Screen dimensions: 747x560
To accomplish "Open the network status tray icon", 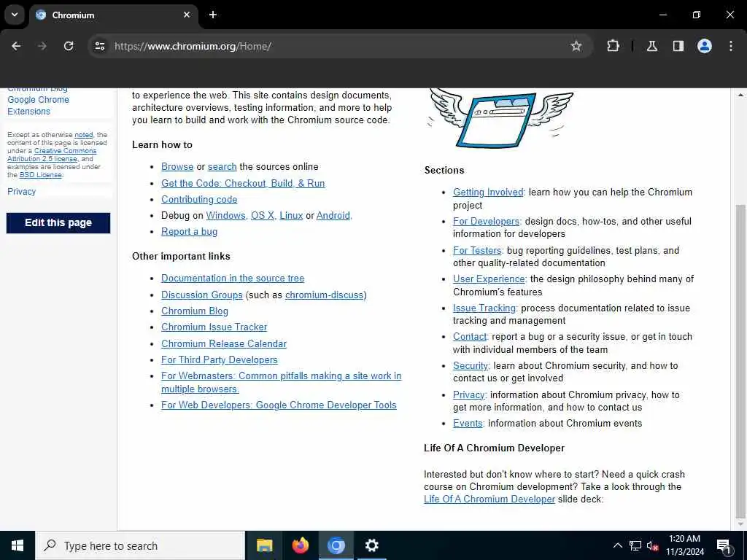I will tap(635, 545).
